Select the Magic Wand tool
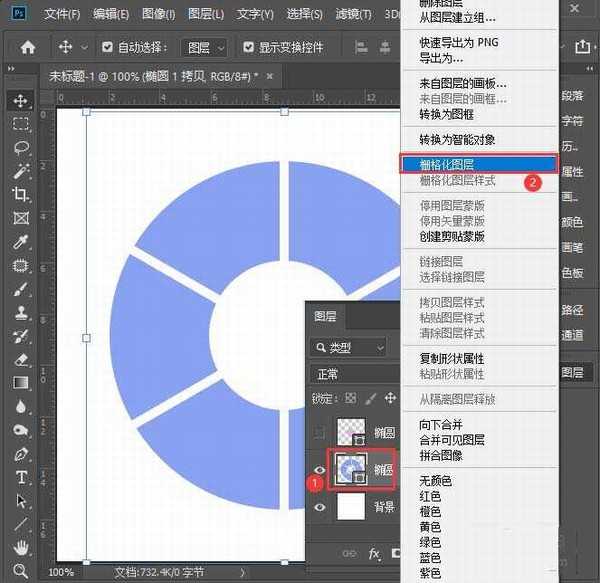Screen dimensions: 600x583 click(20, 171)
